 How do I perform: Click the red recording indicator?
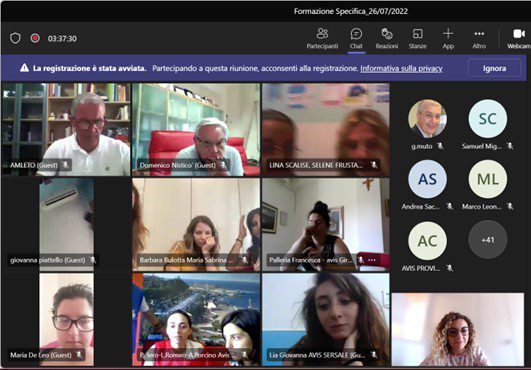tap(35, 38)
